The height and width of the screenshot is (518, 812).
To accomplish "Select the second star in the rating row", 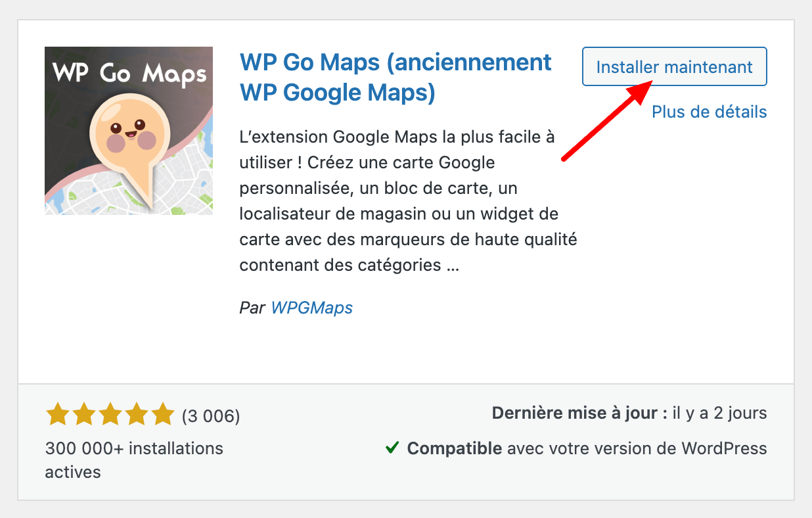I will pos(83,415).
